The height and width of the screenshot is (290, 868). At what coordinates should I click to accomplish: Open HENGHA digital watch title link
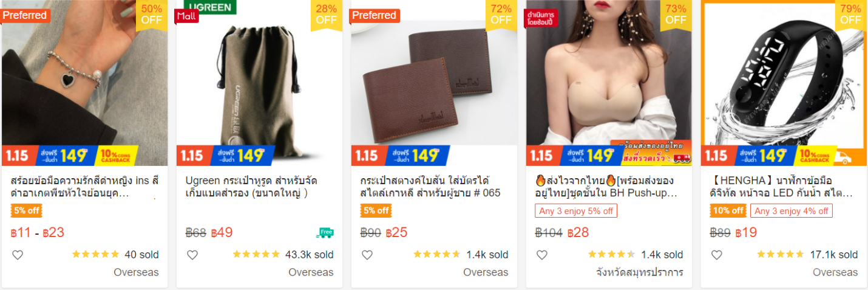tap(781, 187)
